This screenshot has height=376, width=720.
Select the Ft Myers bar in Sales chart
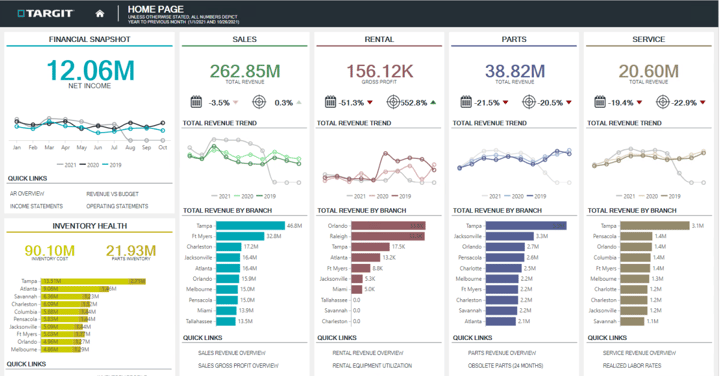coord(240,236)
